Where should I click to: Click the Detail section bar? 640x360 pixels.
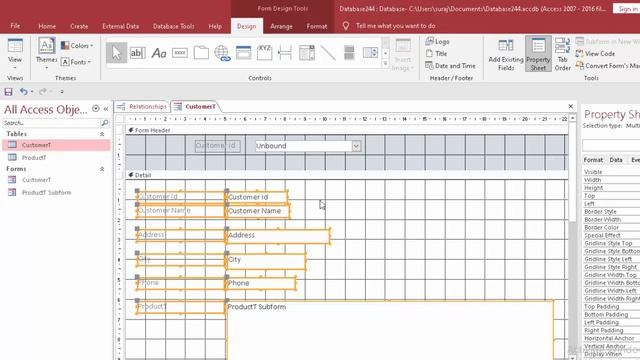[346, 175]
